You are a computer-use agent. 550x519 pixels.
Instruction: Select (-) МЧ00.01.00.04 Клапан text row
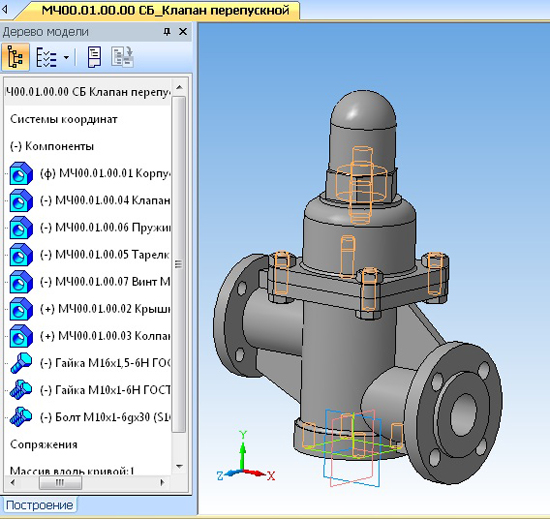(105, 200)
